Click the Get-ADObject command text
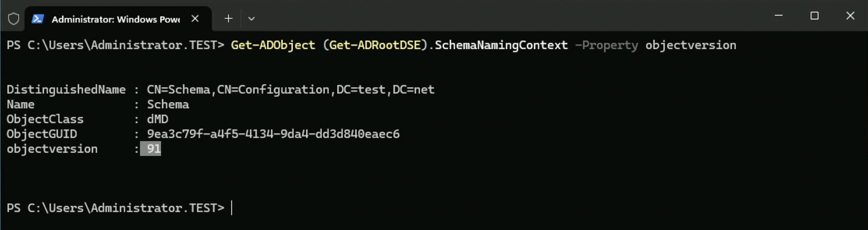The image size is (868, 230). pos(273,45)
